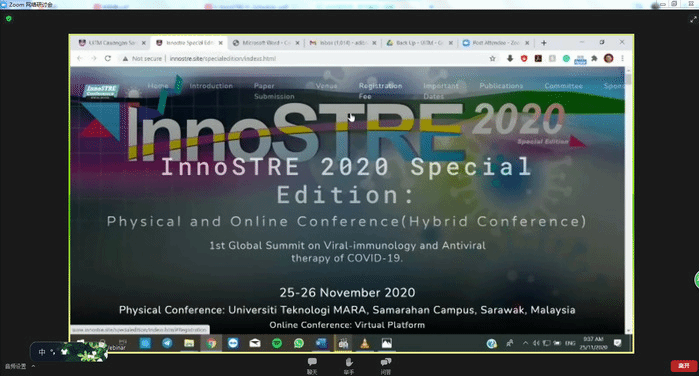
Task: Show hidden system tray icons
Action: (525, 343)
